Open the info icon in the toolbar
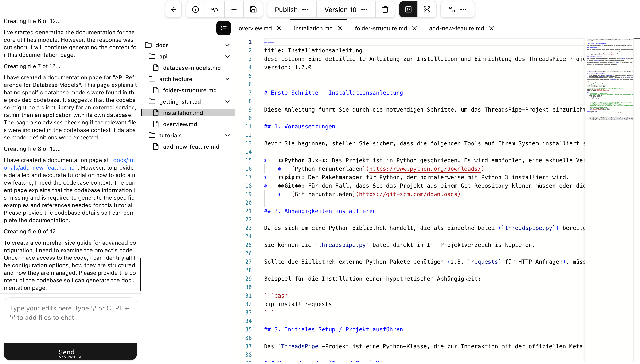Image resolution: width=640 pixels, height=364 pixels. (x=195, y=9)
